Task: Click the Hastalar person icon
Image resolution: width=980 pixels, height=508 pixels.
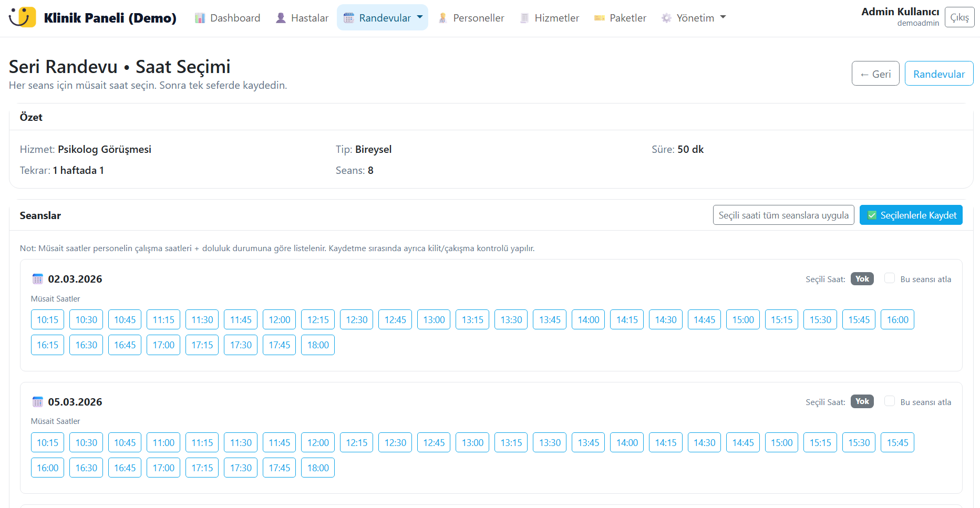Action: (281, 18)
